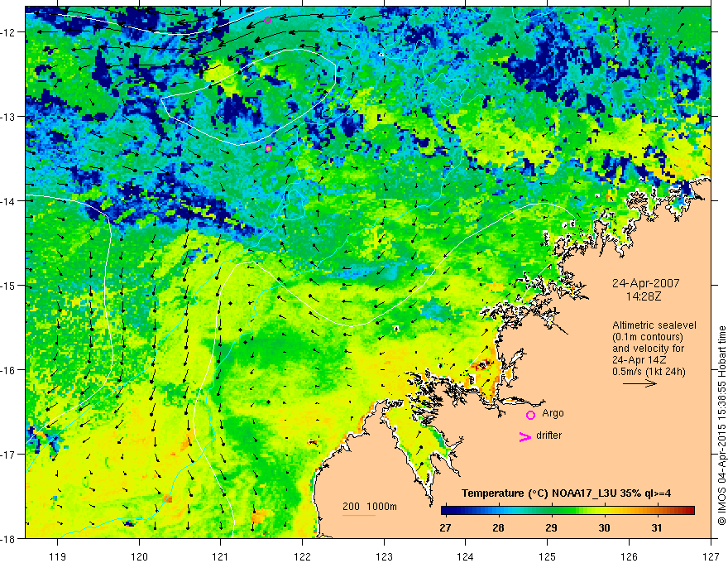Click the magenta drifter arrowhead legend symbol
Viewport: 728px width, 563px height.
pos(524,436)
